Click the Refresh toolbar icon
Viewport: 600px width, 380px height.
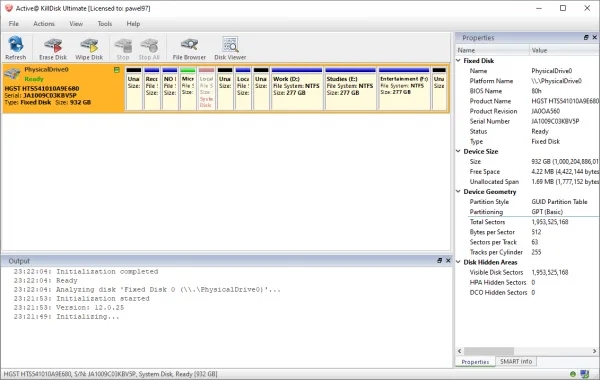coord(16,48)
